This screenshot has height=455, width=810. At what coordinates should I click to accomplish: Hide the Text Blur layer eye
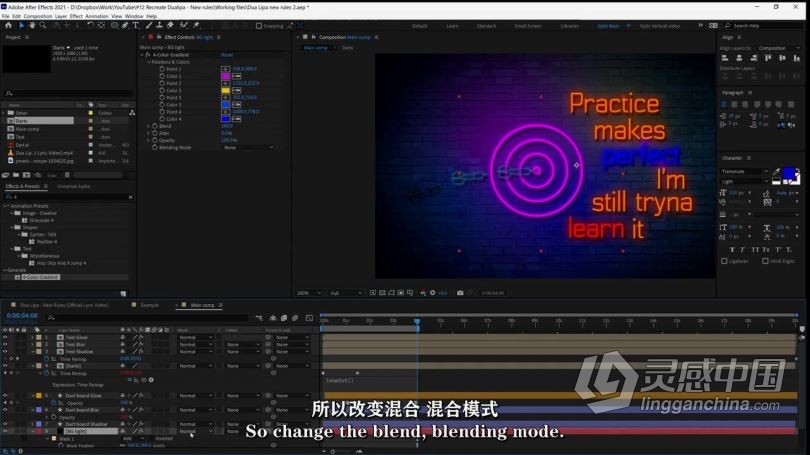coord(5,344)
